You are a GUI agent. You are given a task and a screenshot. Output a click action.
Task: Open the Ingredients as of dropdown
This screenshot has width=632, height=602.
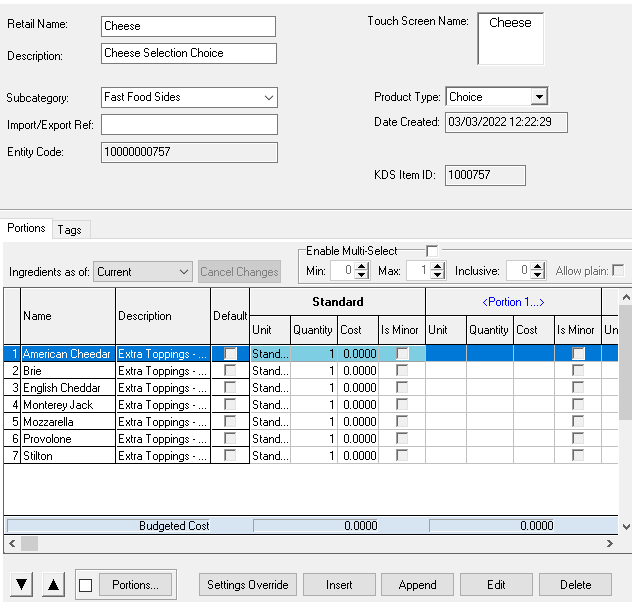coord(183,272)
